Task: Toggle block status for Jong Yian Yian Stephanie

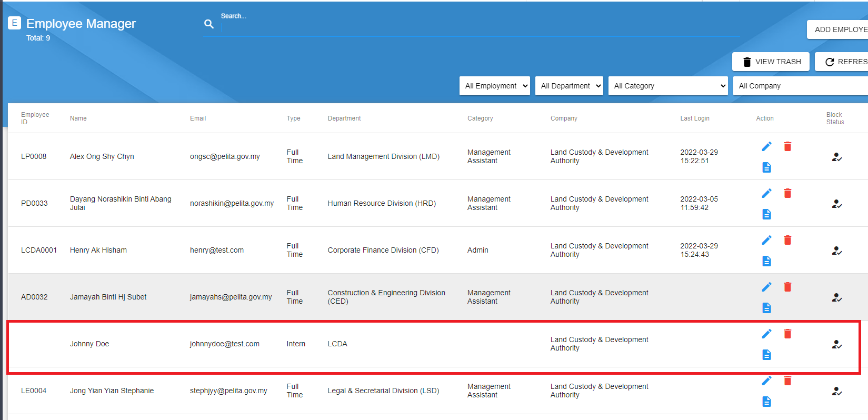Action: coord(836,391)
